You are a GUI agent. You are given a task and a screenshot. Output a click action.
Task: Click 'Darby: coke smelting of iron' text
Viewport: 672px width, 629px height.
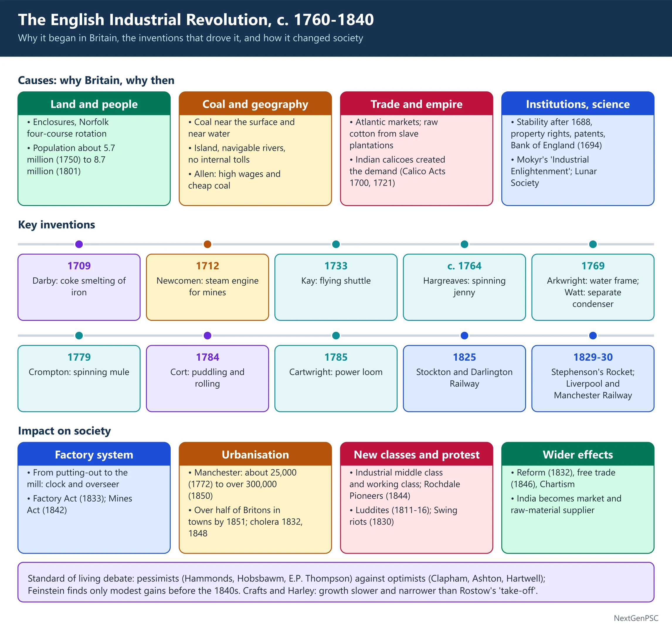point(79,287)
